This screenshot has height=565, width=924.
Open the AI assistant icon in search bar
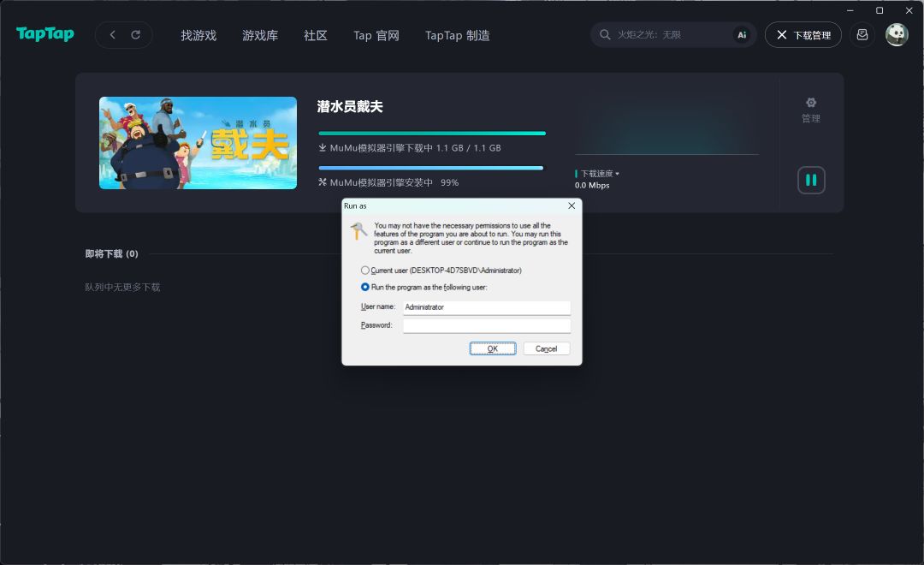tap(742, 35)
